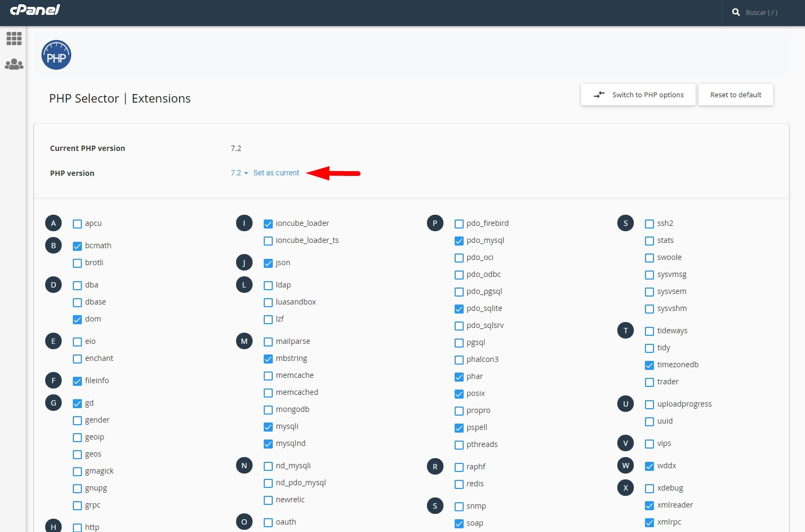Image resolution: width=805 pixels, height=532 pixels.
Task: Enable the redis extension
Action: (459, 484)
